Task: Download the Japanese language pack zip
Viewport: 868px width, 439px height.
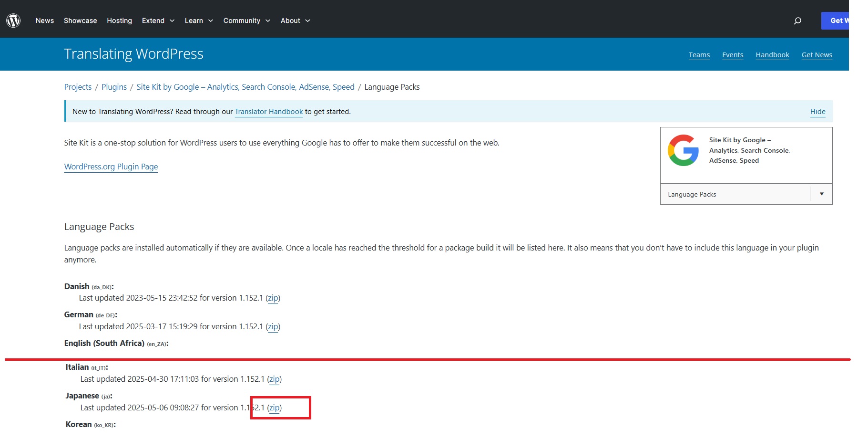Action: pos(275,408)
